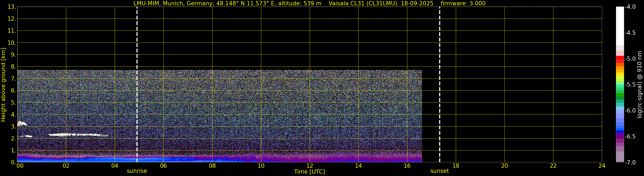Click the time-axis tick label '00'
The image size is (644, 176).
click(20, 166)
